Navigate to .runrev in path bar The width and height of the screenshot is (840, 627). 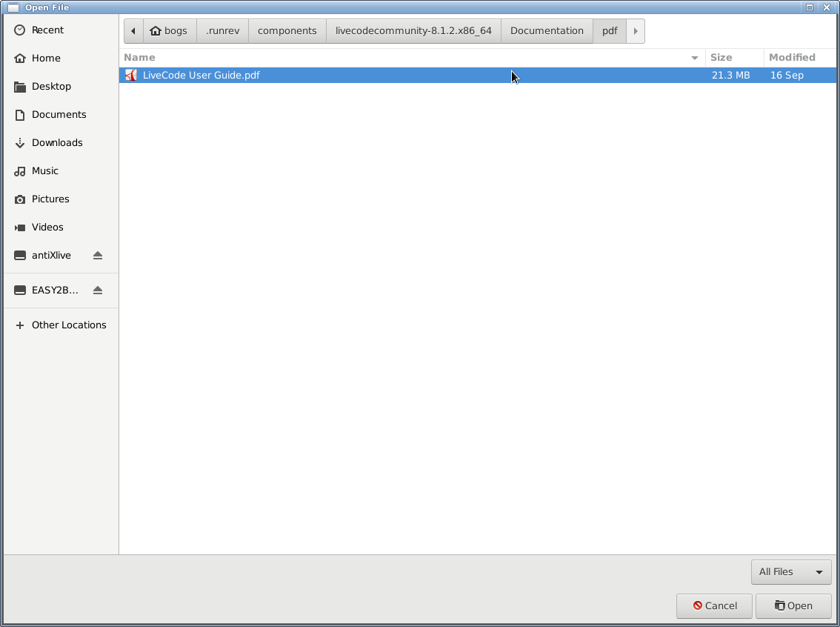point(222,31)
